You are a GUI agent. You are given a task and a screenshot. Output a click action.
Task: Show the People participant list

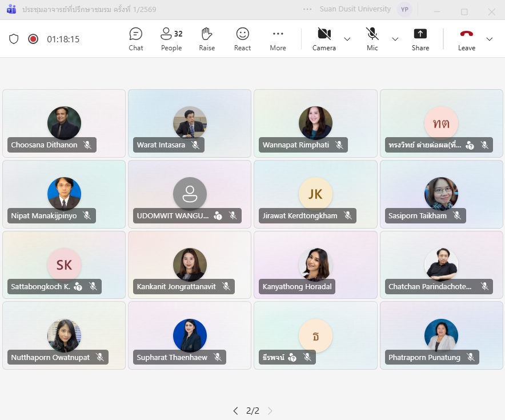coord(171,39)
